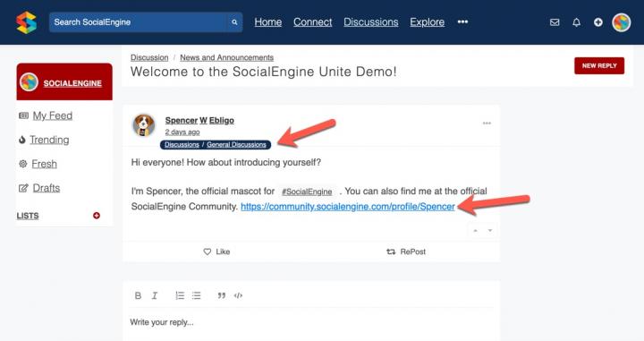
Task: Click News and Announcements breadcrumb
Action: point(226,57)
